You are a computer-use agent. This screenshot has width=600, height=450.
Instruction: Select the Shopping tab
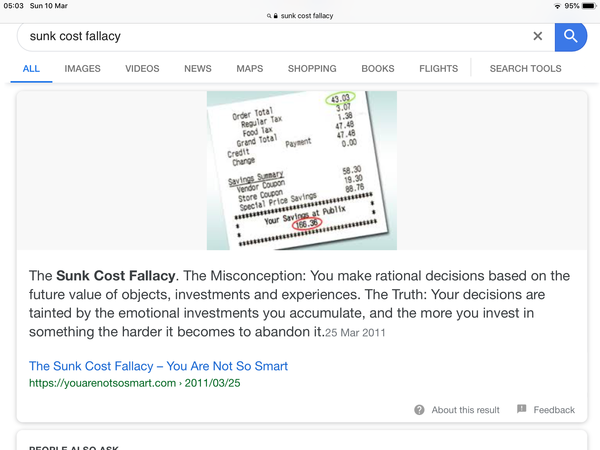[312, 68]
